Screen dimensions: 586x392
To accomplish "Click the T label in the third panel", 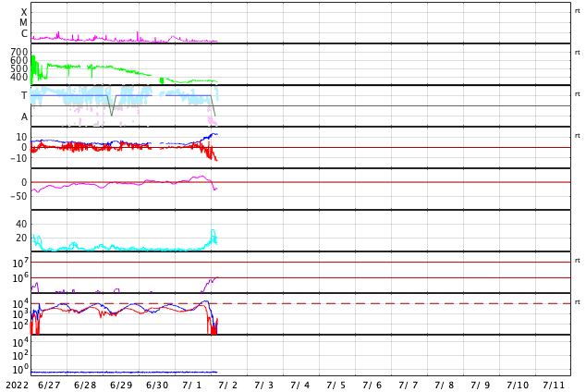I will [24, 95].
